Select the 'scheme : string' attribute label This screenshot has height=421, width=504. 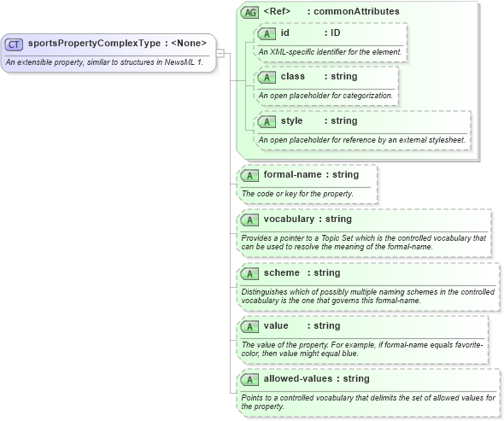[x=302, y=273]
